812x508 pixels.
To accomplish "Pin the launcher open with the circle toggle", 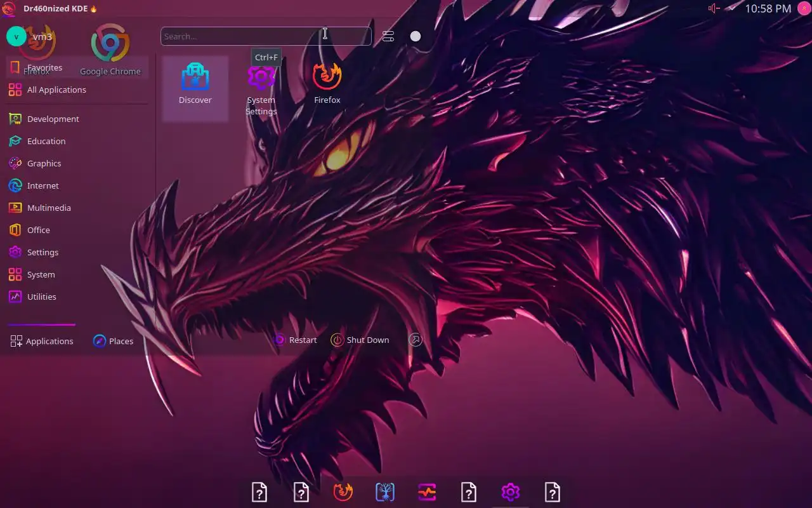I will pos(416,36).
